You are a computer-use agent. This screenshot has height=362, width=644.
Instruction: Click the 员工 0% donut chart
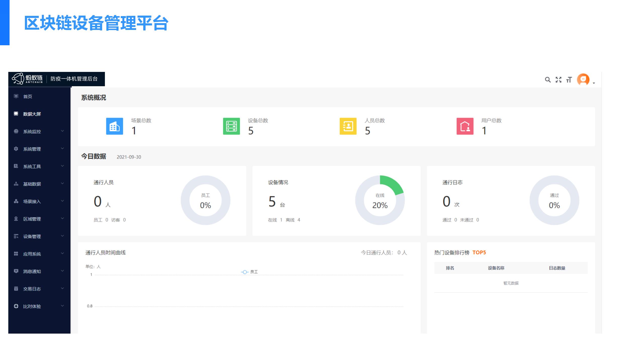(205, 200)
